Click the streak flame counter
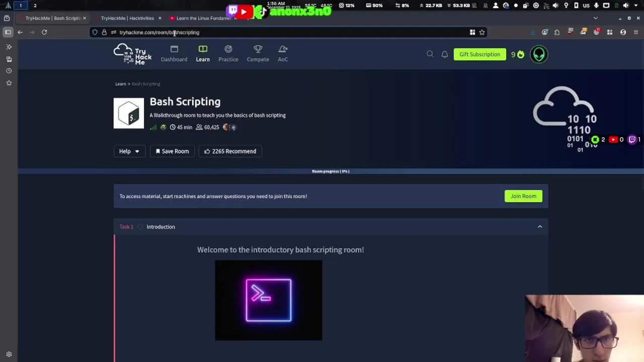The width and height of the screenshot is (644, 362). click(517, 54)
